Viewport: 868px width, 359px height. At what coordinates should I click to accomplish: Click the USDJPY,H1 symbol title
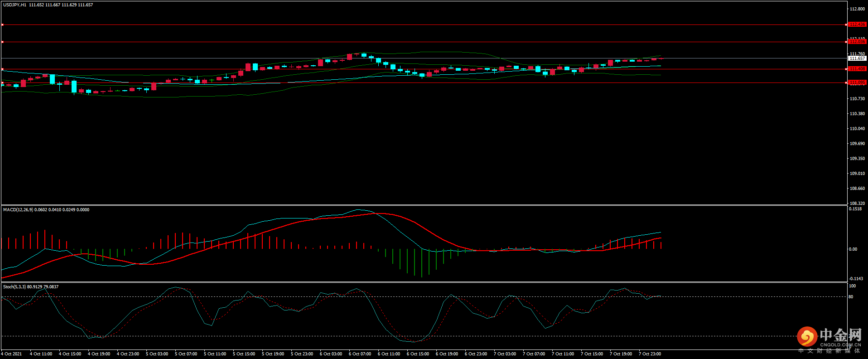point(14,5)
